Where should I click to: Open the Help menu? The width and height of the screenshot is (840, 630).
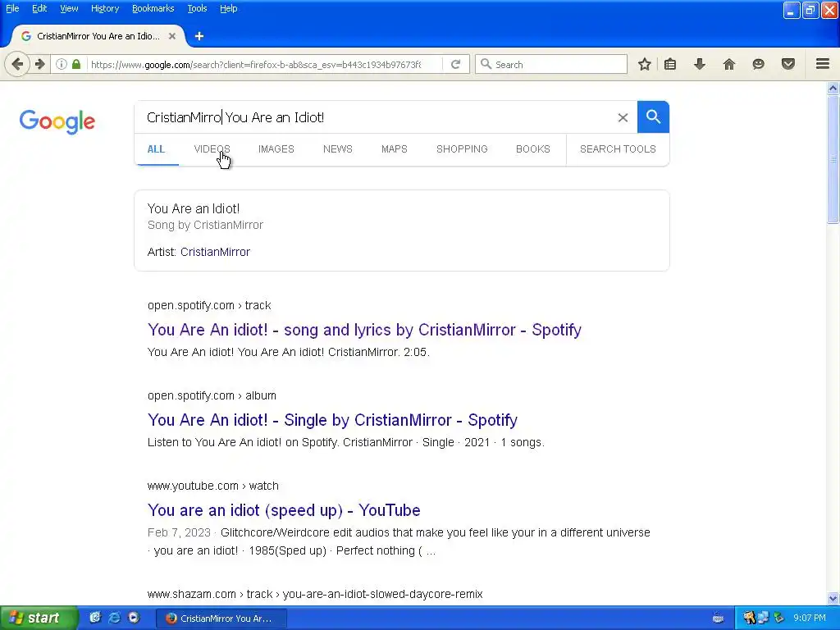[x=228, y=8]
